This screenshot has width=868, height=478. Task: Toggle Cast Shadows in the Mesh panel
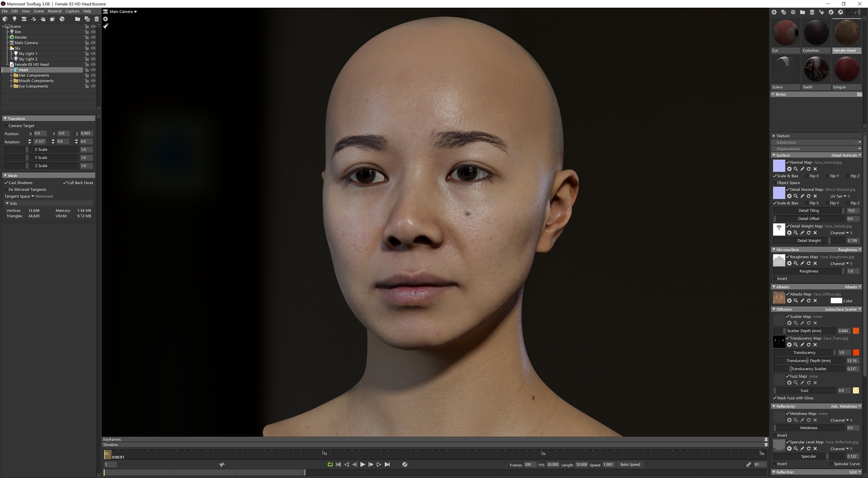[6, 183]
